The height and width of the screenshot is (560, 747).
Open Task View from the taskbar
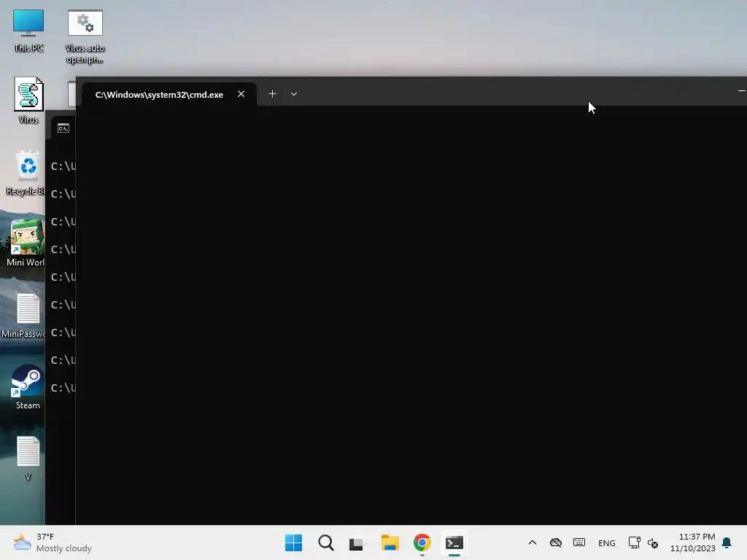coord(356,543)
